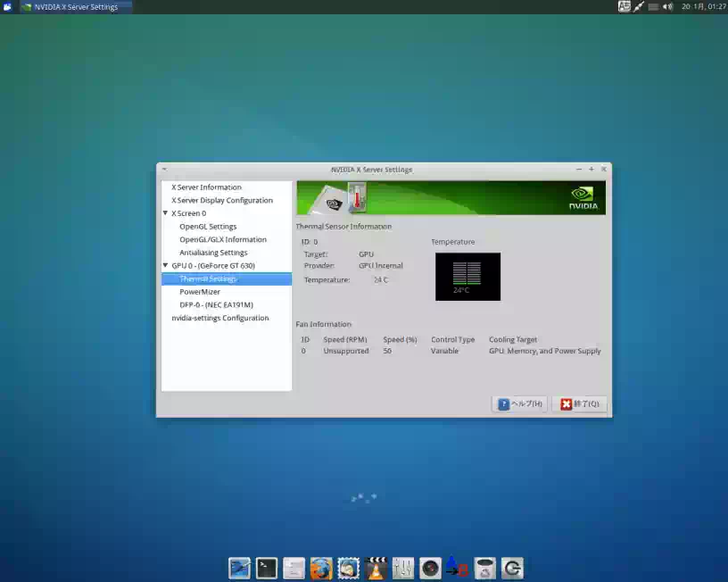This screenshot has height=582, width=728.
Task: Click the fan speed percent value 50
Action: [387, 351]
